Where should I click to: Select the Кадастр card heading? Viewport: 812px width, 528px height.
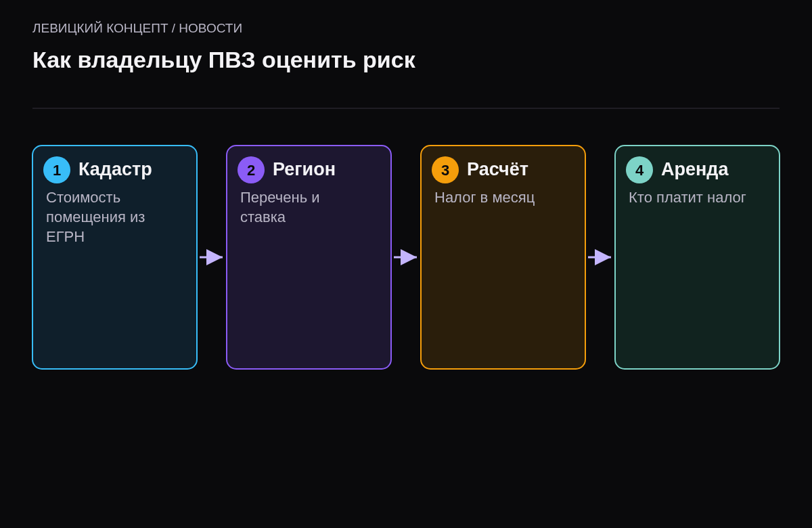pos(115,169)
